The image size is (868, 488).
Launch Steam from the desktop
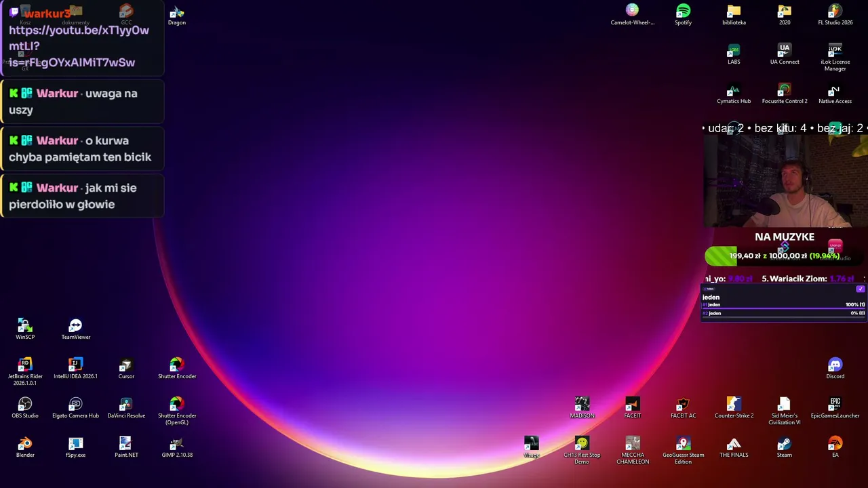(785, 447)
